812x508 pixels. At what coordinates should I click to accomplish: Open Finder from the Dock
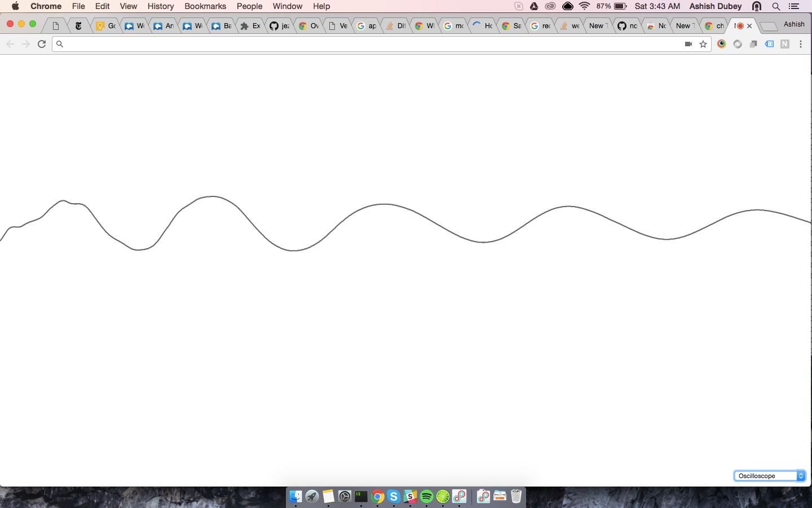pyautogui.click(x=295, y=497)
